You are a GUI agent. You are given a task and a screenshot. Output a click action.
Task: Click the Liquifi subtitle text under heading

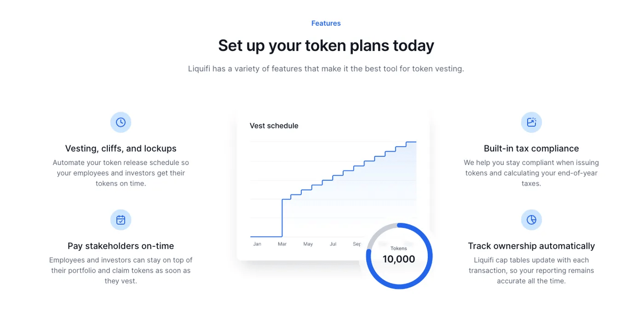click(x=326, y=69)
